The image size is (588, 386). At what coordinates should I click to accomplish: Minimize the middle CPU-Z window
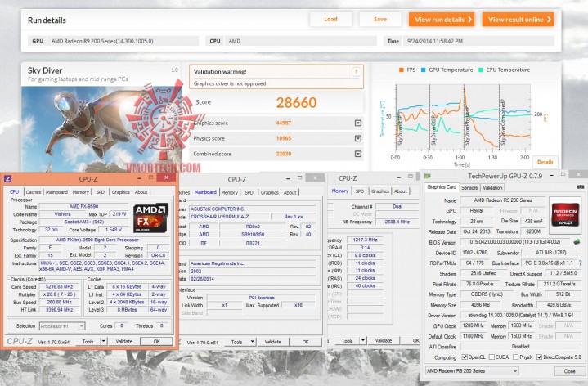click(x=288, y=178)
